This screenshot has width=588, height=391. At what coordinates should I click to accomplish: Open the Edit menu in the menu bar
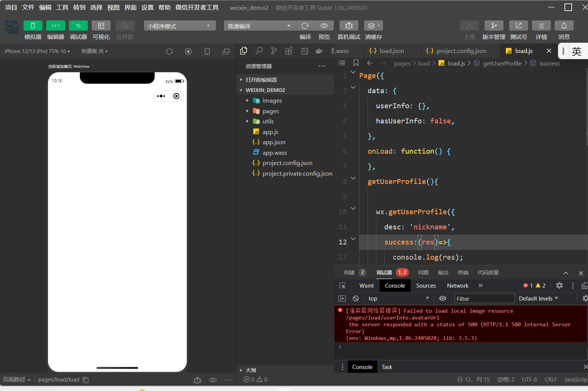coord(45,8)
